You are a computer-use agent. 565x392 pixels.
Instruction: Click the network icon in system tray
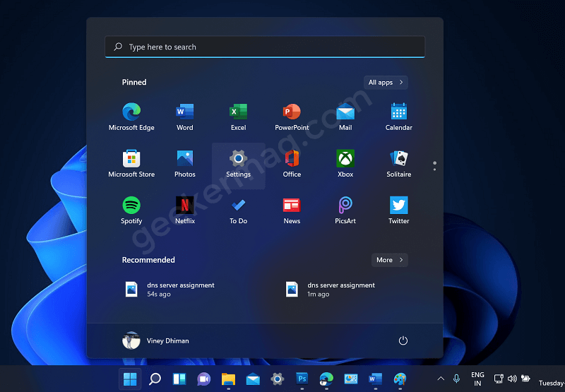click(499, 379)
